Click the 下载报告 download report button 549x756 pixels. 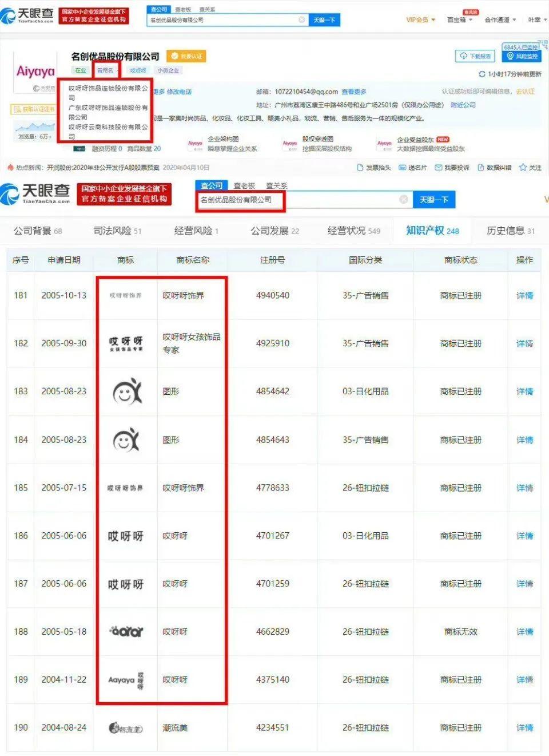475,56
